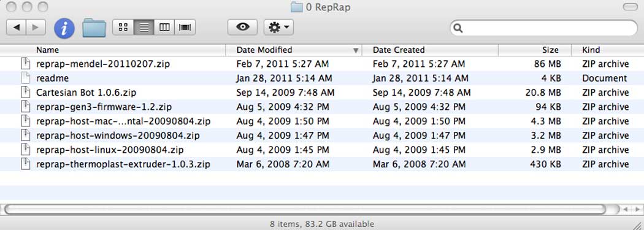Go back with the left arrow button
Viewport: 644px width, 230px height.
tap(16, 28)
